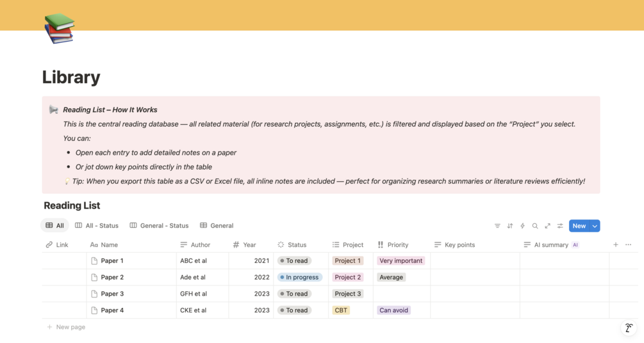Switch to General - Status tab
The image size is (644, 343).
(x=159, y=226)
